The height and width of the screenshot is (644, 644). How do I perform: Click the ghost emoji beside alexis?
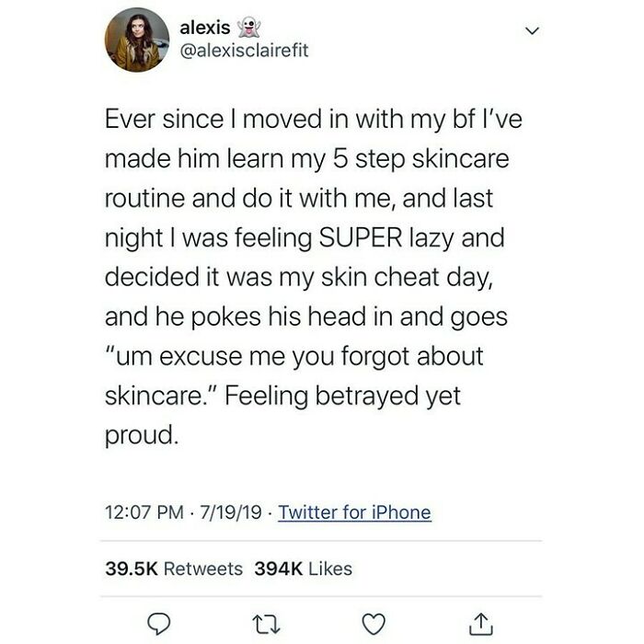coord(249,28)
